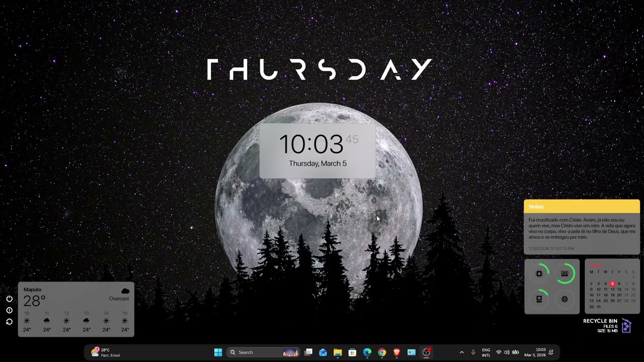The width and height of the screenshot is (644, 362).
Task: Click the forecast icon for day 10
Action: (x=27, y=321)
